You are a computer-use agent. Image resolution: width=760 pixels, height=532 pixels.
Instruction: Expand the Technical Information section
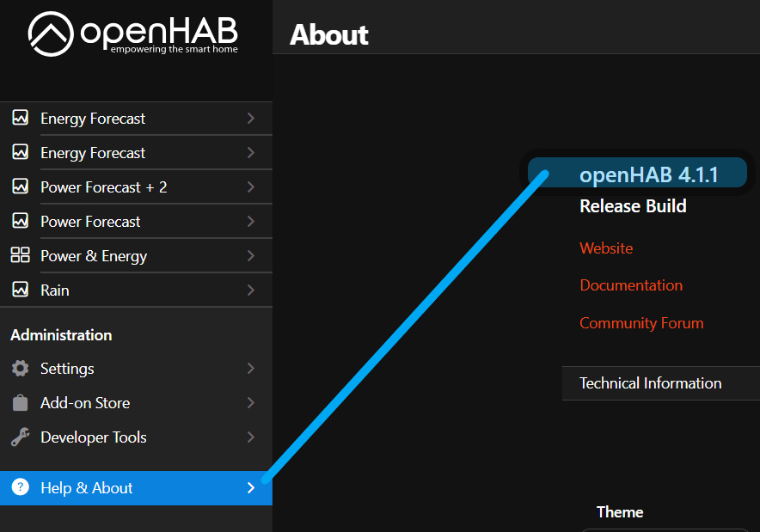click(x=661, y=383)
